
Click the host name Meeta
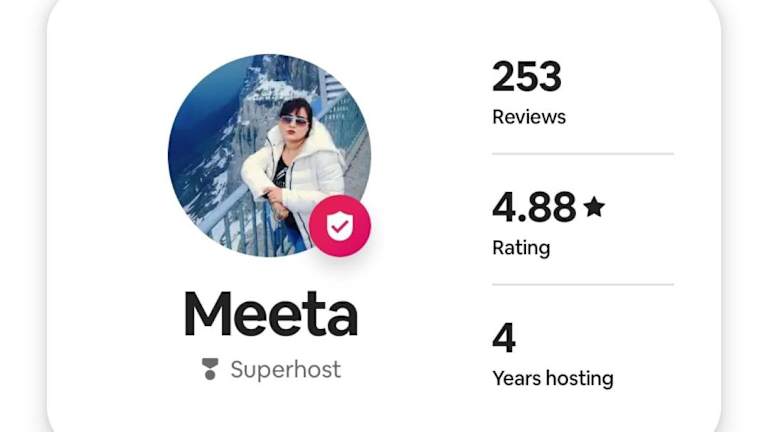pyautogui.click(x=270, y=314)
